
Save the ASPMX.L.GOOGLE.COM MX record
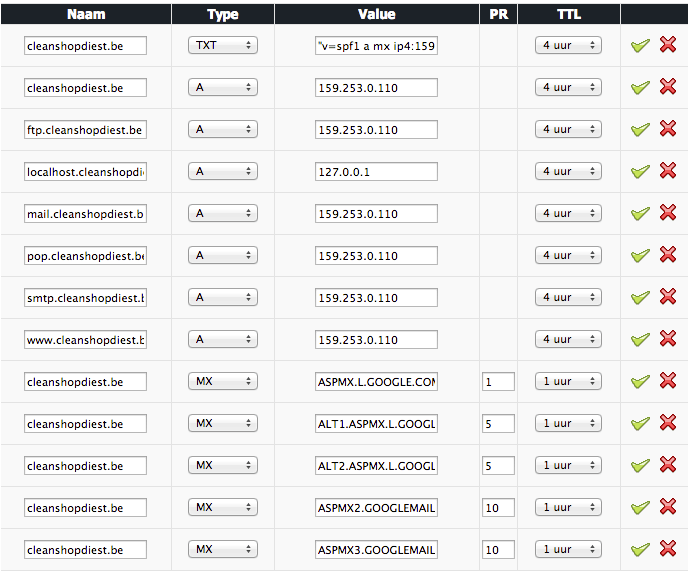point(640,382)
